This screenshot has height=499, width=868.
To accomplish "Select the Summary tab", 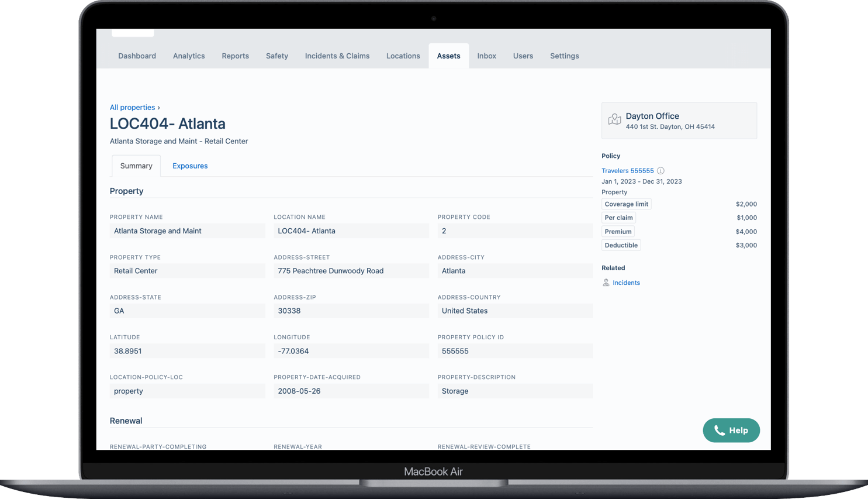I will click(x=136, y=166).
